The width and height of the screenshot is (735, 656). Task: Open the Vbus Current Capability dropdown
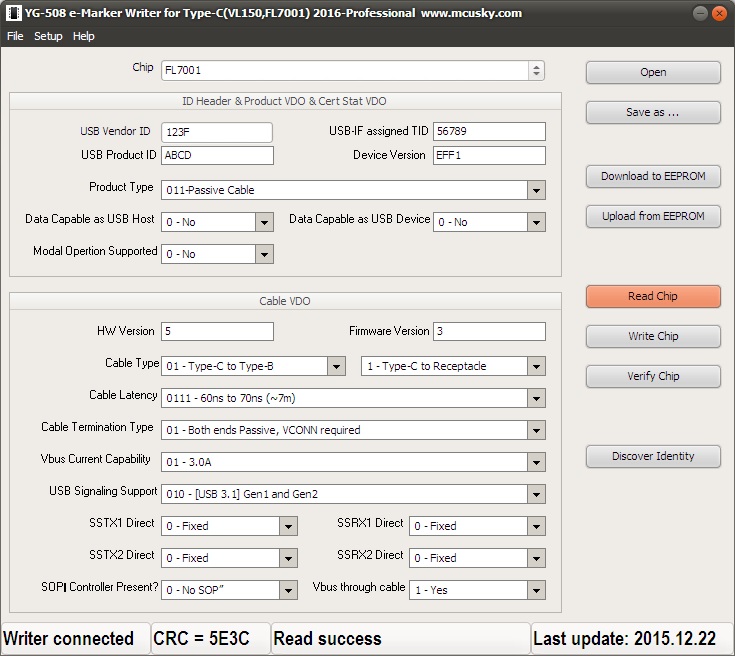[x=537, y=462]
